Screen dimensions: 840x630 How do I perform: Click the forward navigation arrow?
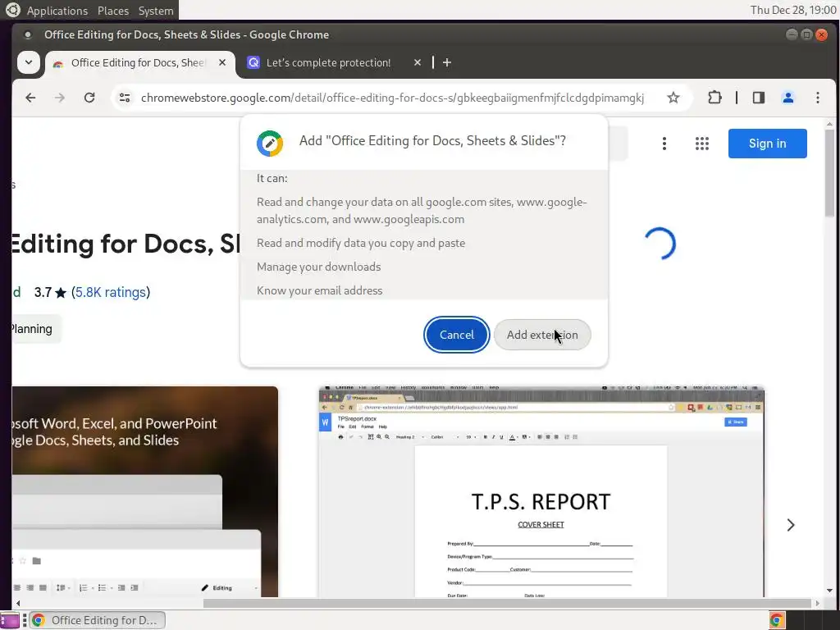click(x=59, y=98)
